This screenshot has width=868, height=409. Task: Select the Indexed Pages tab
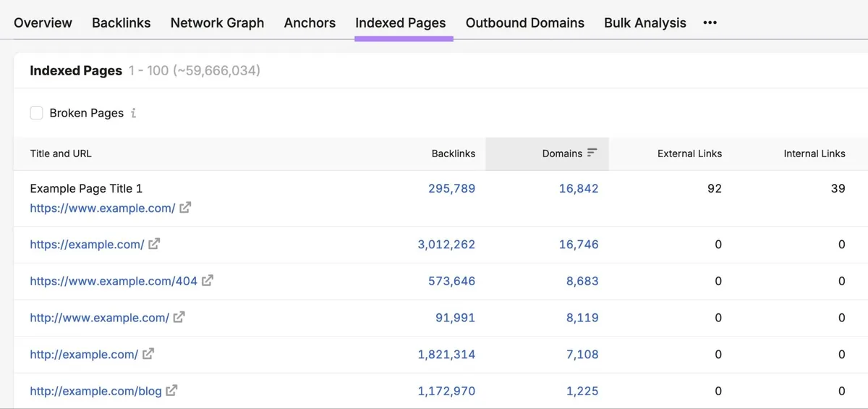click(401, 22)
